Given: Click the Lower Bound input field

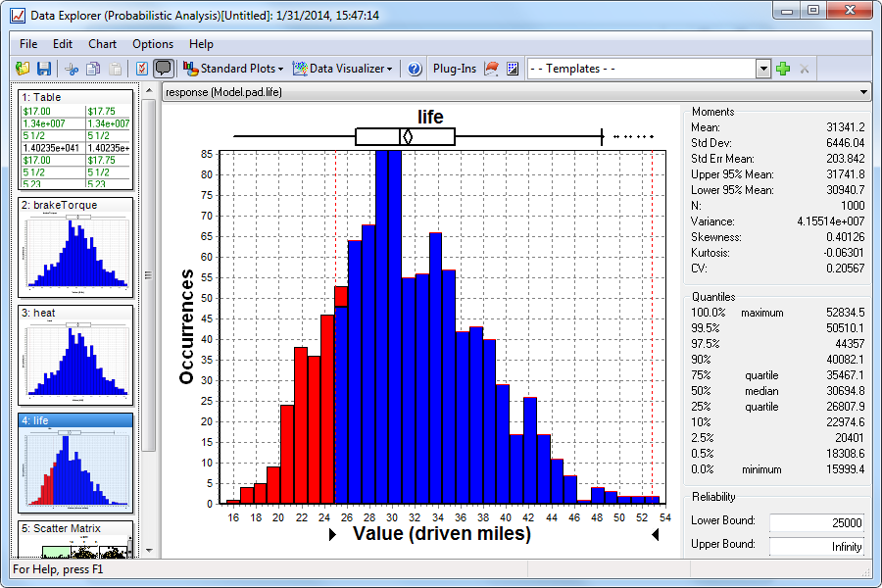Looking at the screenshot, I should [x=816, y=523].
